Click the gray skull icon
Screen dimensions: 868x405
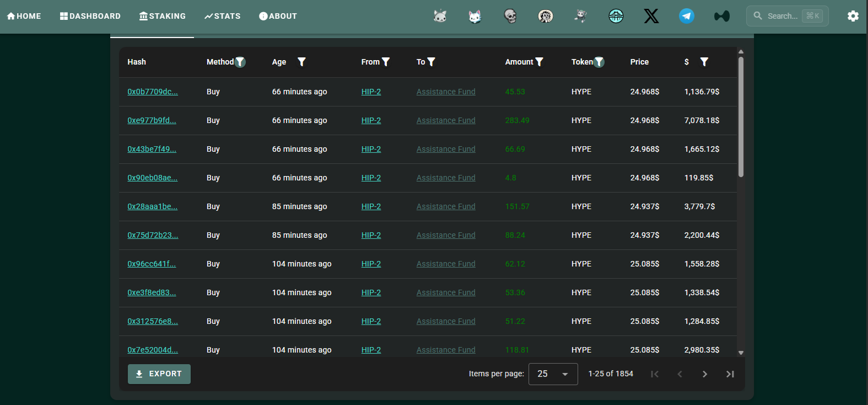[x=510, y=17]
